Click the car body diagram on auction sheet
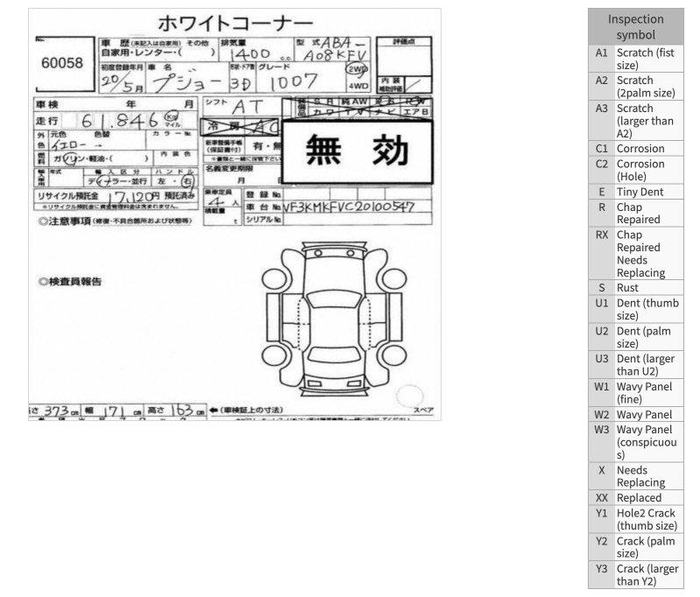This screenshot has height=597, width=700. pyautogui.click(x=325, y=316)
